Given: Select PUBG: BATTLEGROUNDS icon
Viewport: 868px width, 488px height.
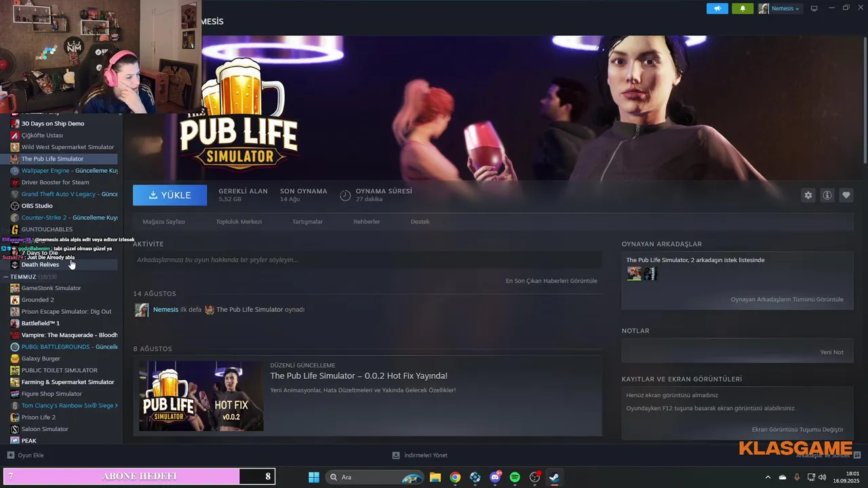Looking at the screenshot, I should 15,346.
